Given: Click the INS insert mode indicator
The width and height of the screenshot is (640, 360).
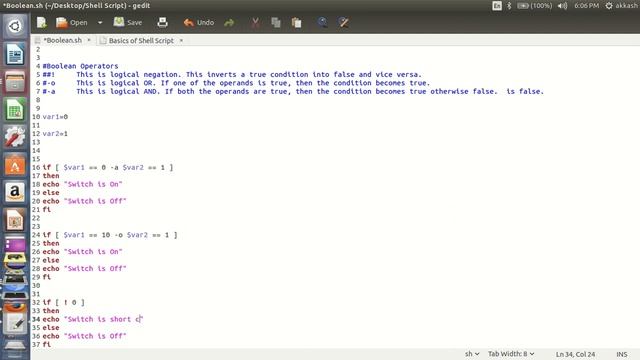Looking at the screenshot, I should coord(622,354).
